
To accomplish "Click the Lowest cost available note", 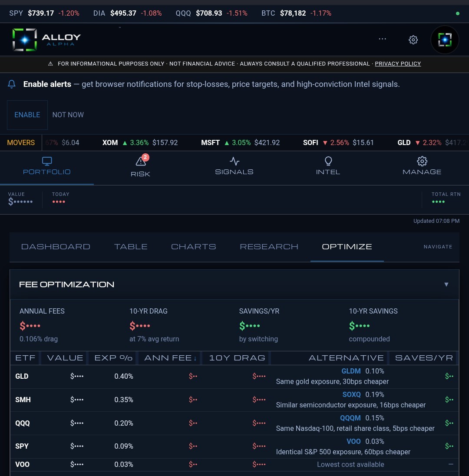I will (x=350, y=464).
